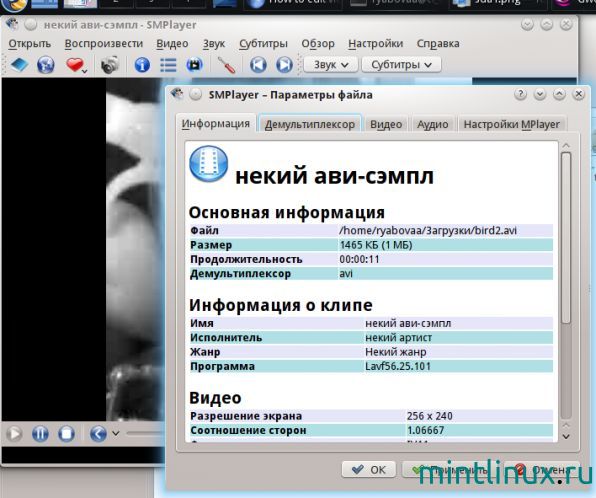Open the Настройки menu

point(376,44)
